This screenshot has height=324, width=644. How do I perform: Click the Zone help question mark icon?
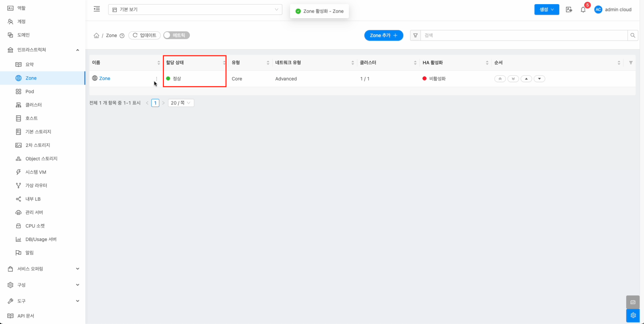[x=122, y=36]
